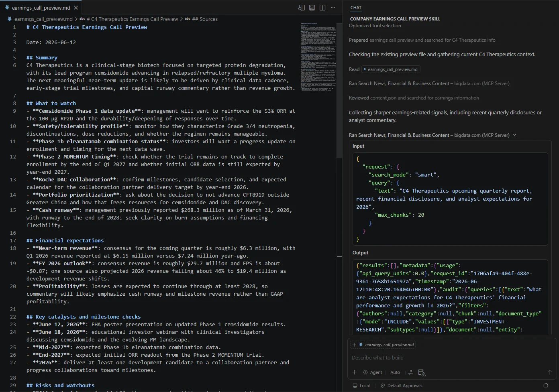
Task: Click the add context plus button below the input
Action: pyautogui.click(x=354, y=372)
